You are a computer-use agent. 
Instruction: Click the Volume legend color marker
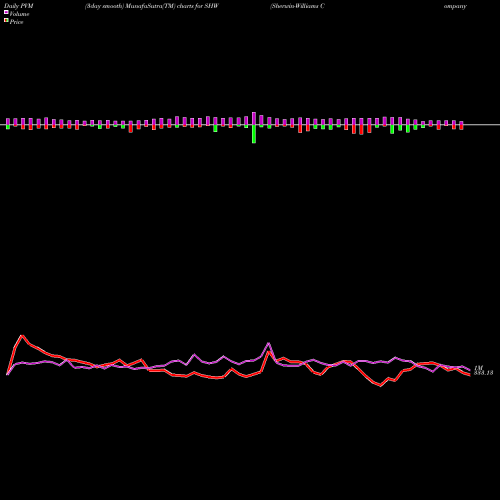tap(6, 12)
